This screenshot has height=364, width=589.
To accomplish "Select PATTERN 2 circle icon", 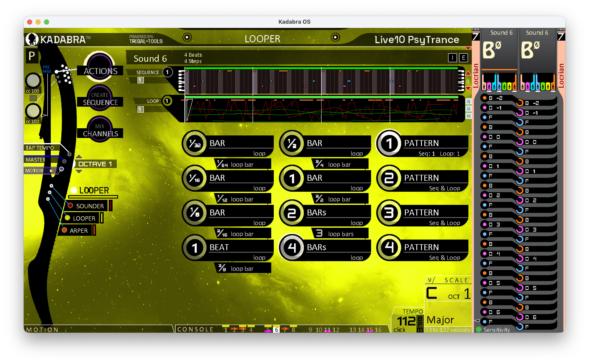I will pos(389,178).
